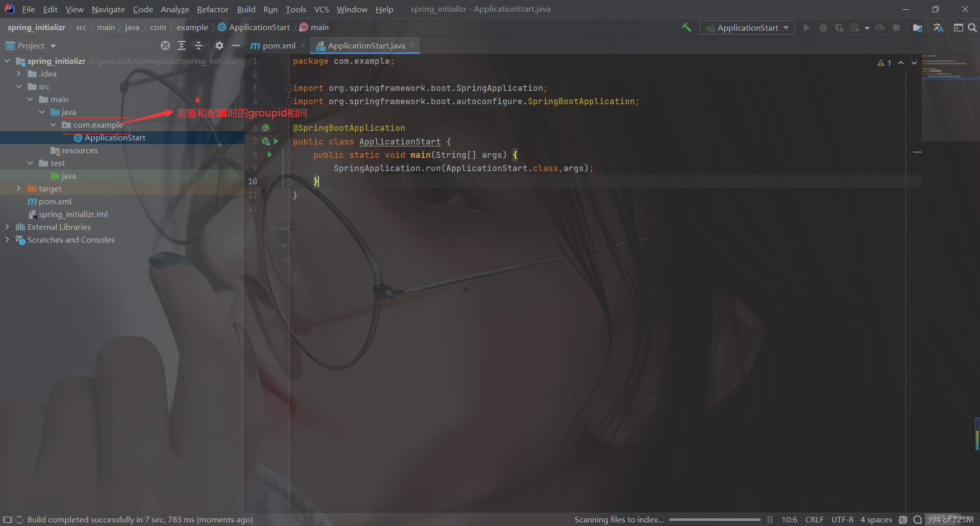
Task: Click run gutter arrow on line 7
Action: [276, 141]
